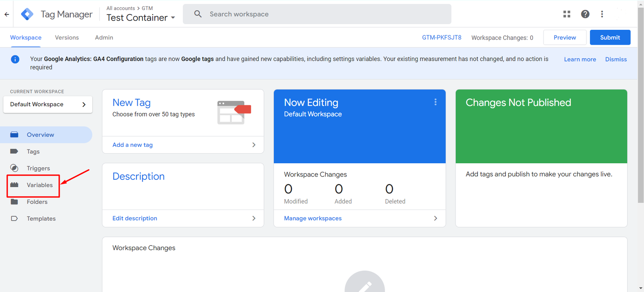Viewport: 644px width, 292px height.
Task: Click Add a new tag link
Action: point(132,145)
